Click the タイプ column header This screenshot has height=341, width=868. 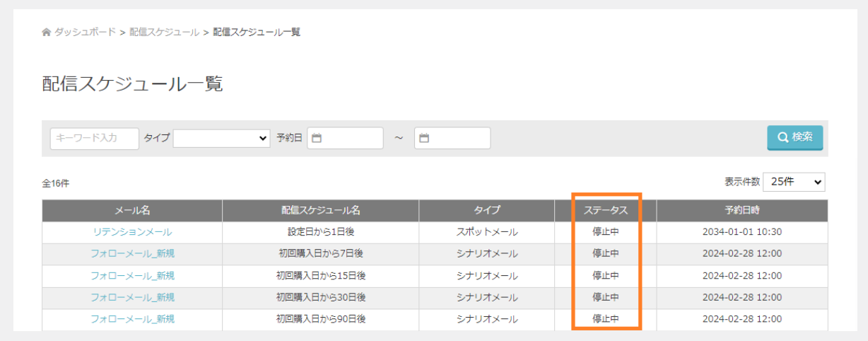[486, 210]
